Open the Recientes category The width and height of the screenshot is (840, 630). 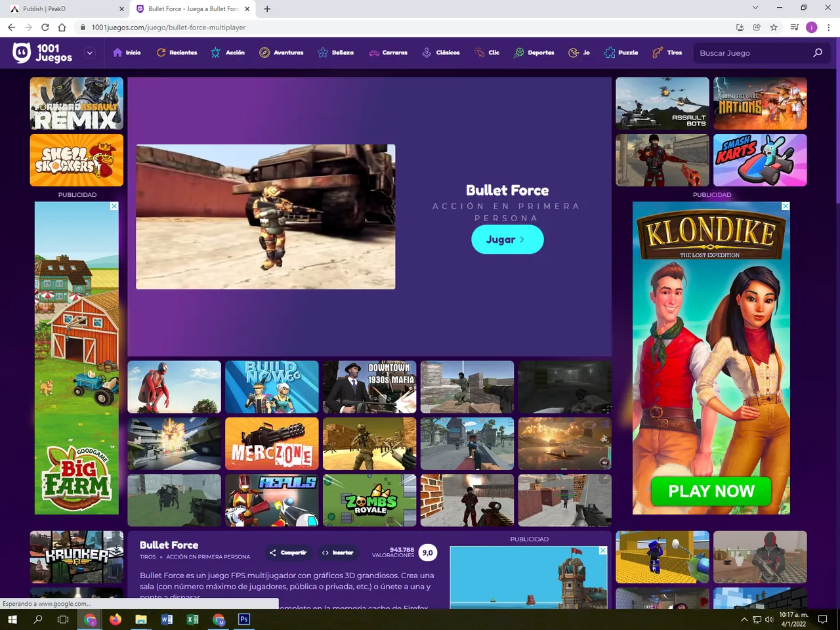tap(177, 52)
